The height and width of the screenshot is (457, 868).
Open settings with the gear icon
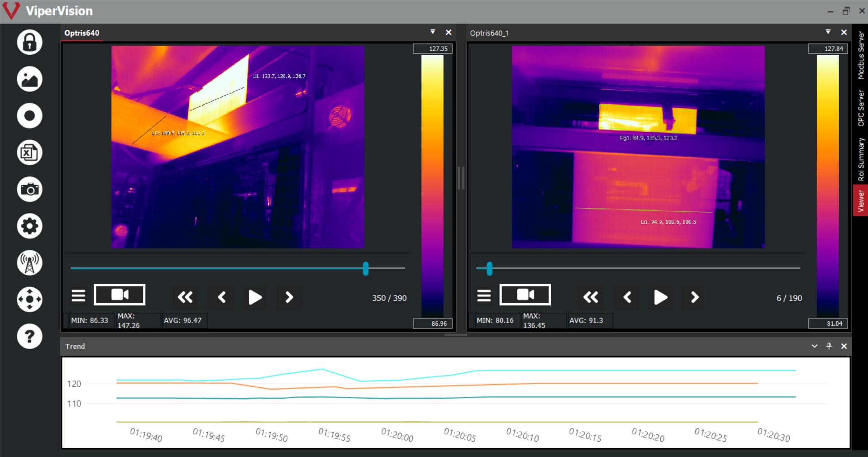tap(30, 226)
